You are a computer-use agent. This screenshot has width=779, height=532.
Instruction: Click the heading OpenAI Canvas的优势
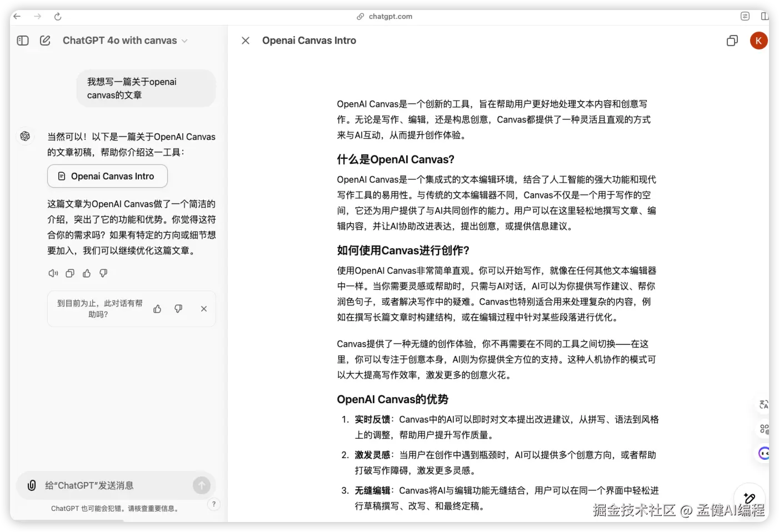(392, 399)
